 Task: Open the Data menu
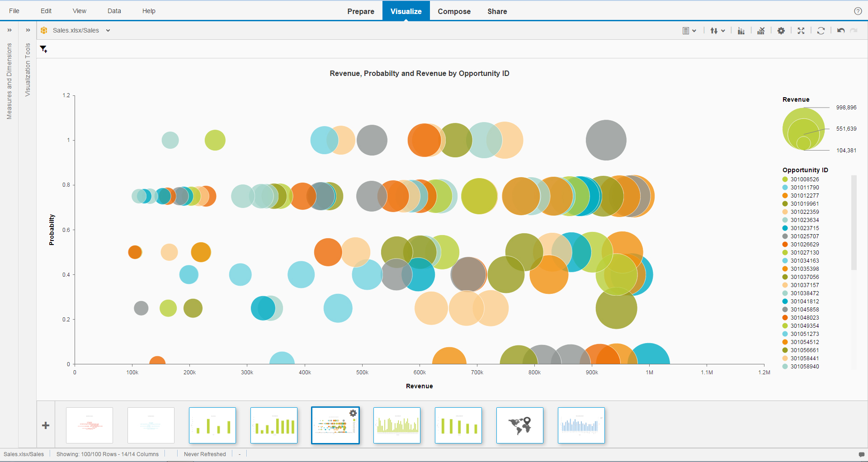(x=114, y=11)
